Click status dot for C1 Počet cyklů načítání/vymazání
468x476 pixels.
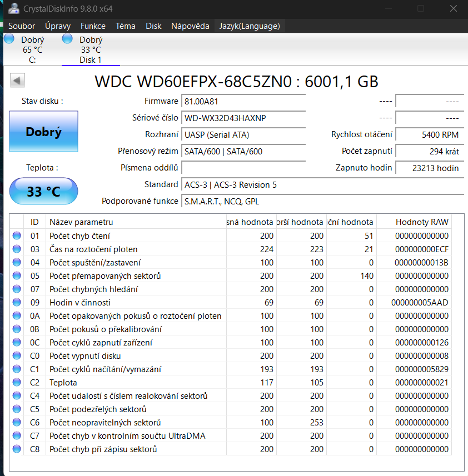[17, 369]
